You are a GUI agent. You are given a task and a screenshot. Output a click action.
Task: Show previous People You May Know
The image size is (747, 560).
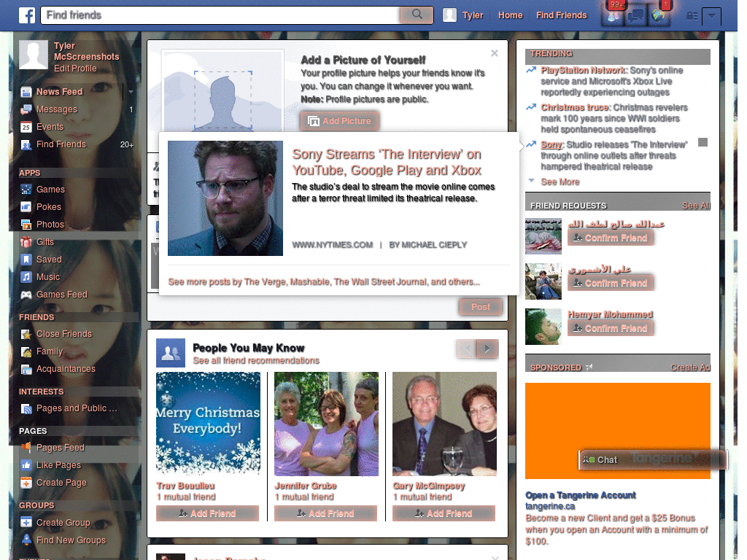(467, 349)
